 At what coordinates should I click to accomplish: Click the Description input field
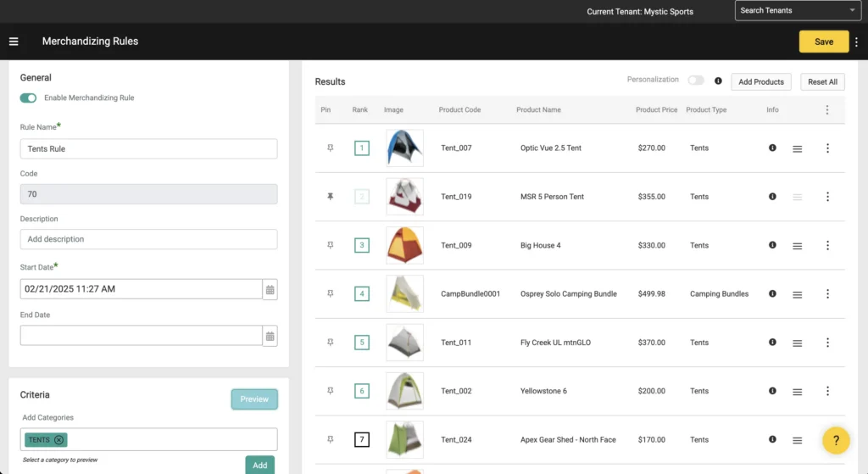pyautogui.click(x=148, y=239)
